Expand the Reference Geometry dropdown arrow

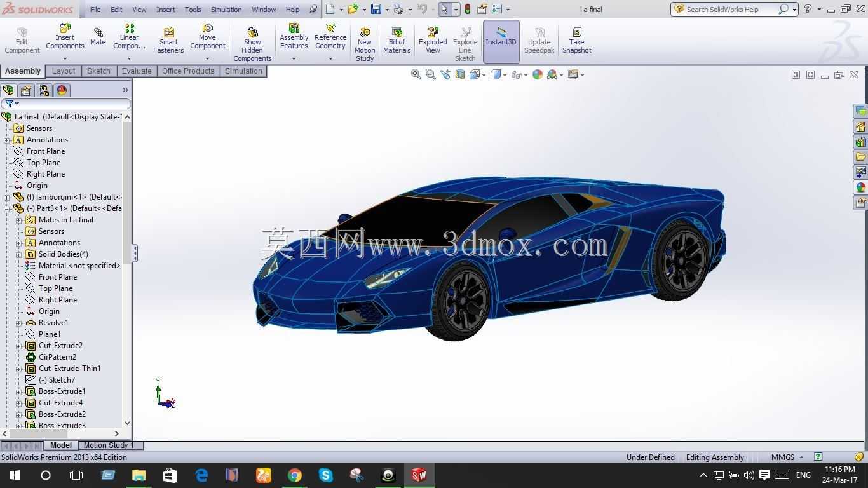coord(330,59)
